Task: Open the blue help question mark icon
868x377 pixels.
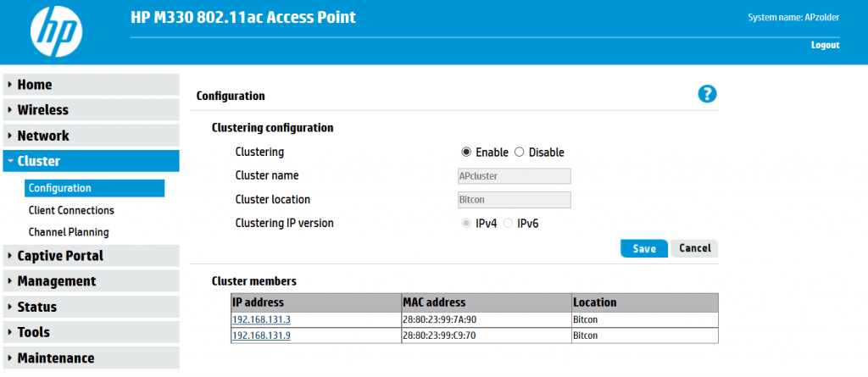Action: (x=707, y=94)
